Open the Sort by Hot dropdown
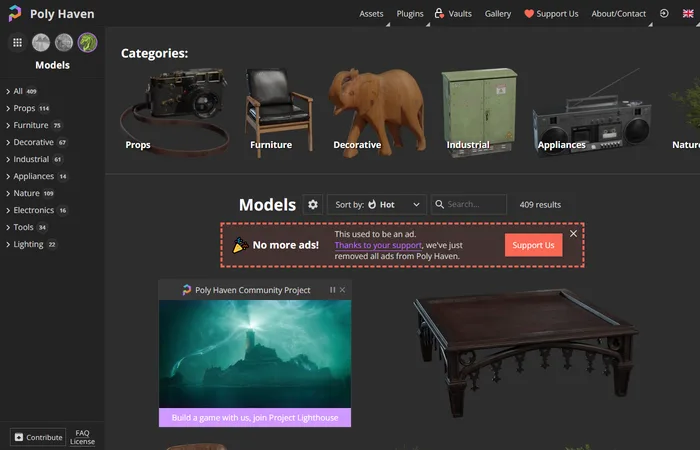 point(376,204)
